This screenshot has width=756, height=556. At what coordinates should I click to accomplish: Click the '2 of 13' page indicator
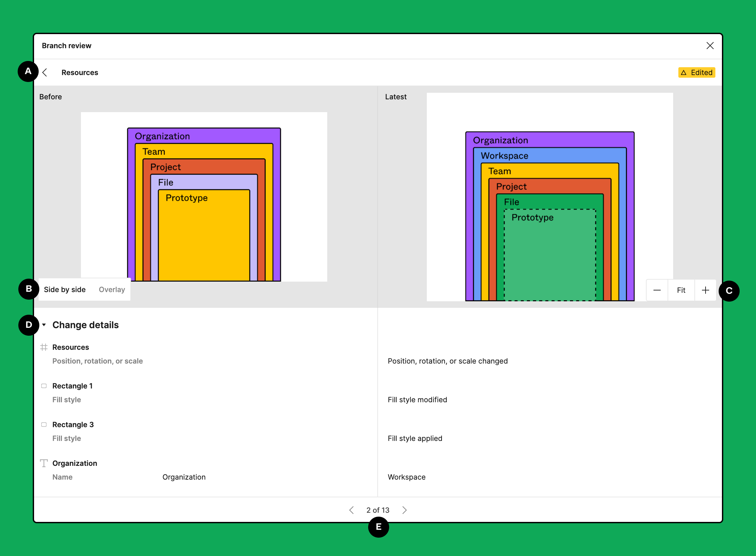[378, 510]
